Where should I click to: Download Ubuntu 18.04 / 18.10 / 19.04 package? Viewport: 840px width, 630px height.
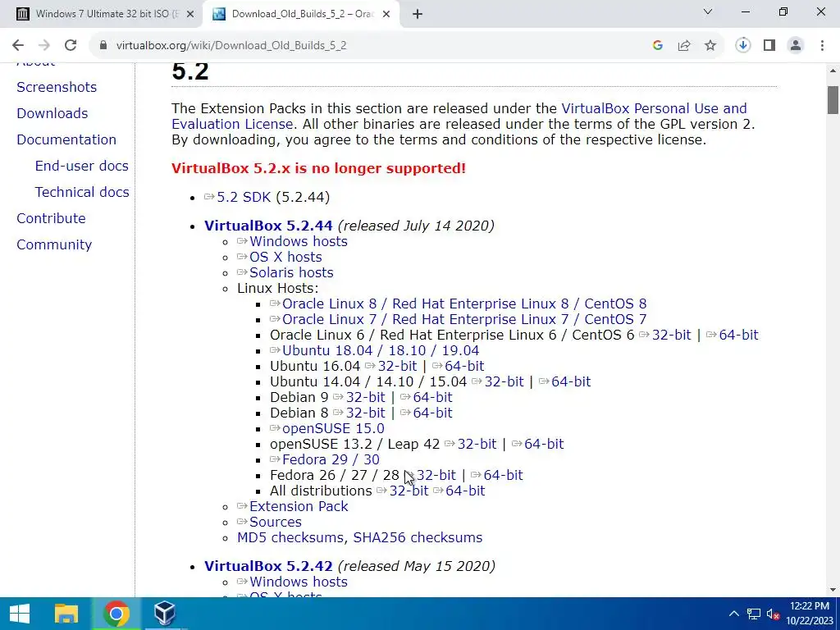(x=381, y=350)
